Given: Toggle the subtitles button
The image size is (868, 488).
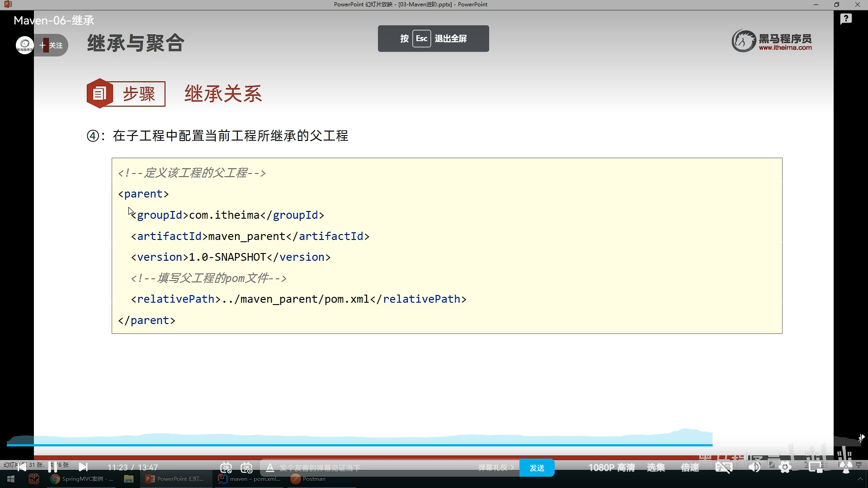Looking at the screenshot, I should click(x=723, y=468).
